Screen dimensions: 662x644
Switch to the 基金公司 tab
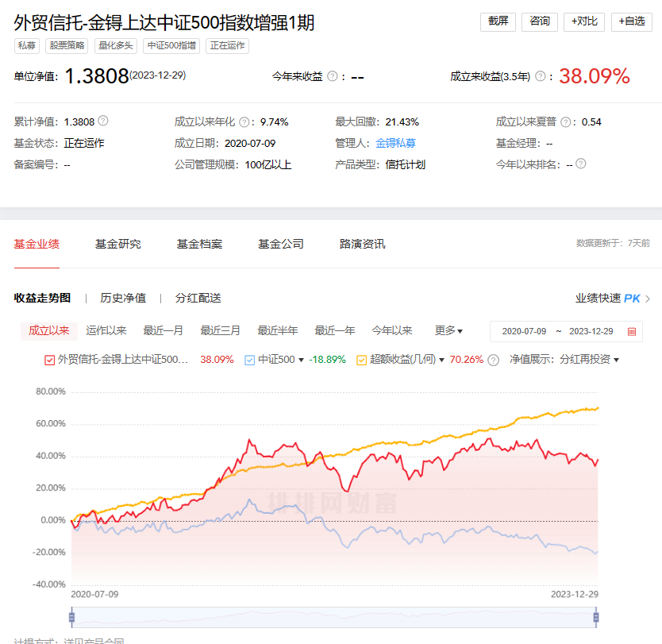click(x=281, y=244)
